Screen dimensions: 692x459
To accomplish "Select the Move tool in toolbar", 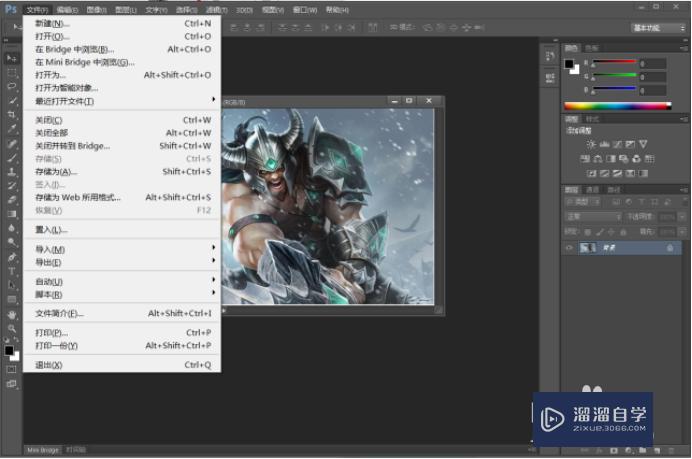I will coord(12,59).
